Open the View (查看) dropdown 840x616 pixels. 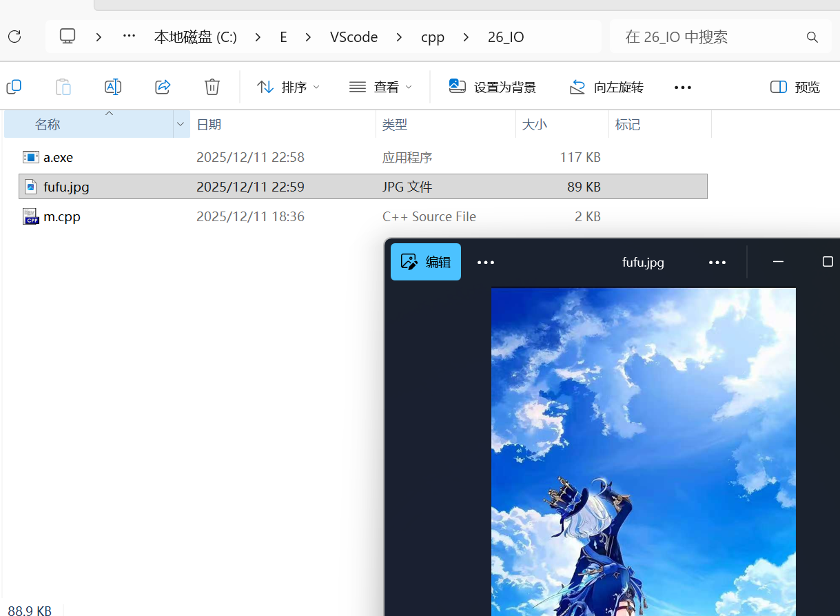click(380, 87)
